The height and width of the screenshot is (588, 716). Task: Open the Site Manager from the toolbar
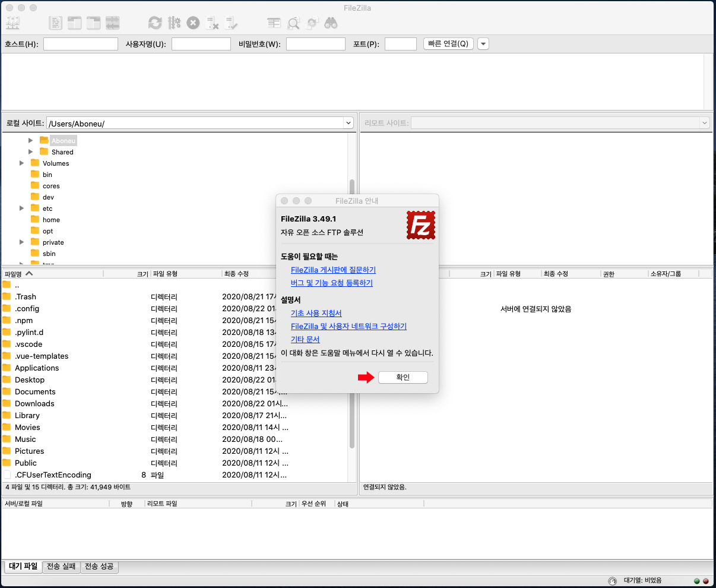point(12,23)
